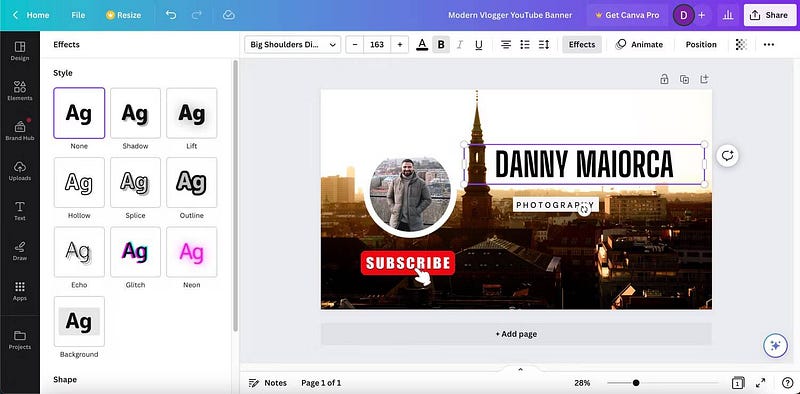Image resolution: width=800 pixels, height=394 pixels.
Task: Click the undo arrow icon
Action: pos(171,15)
